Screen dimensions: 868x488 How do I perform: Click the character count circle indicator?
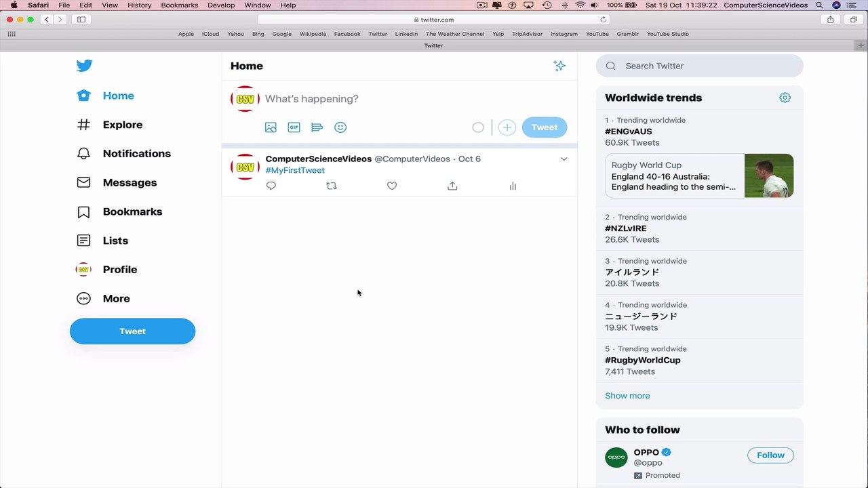pyautogui.click(x=478, y=127)
